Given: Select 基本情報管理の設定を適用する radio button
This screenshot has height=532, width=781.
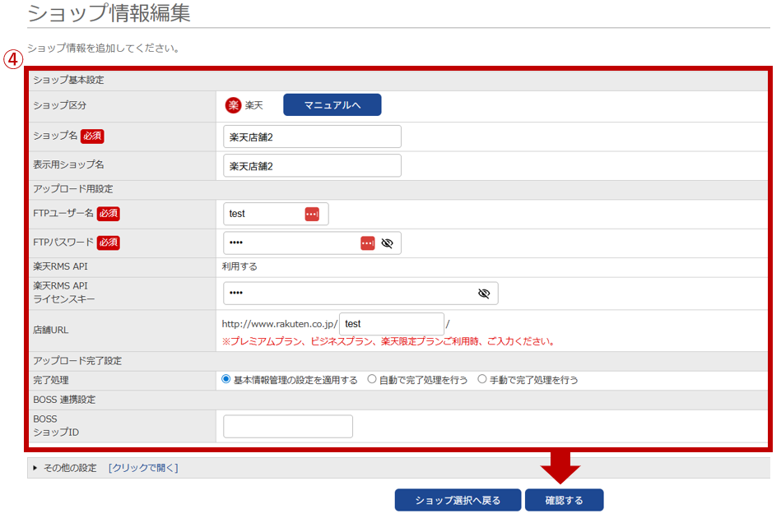Looking at the screenshot, I should tap(226, 379).
